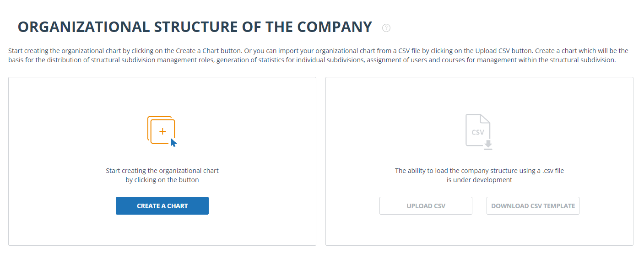Viewport: 644px width, 254px height.
Task: Click empty area below Upload CSV button
Action: (426, 230)
